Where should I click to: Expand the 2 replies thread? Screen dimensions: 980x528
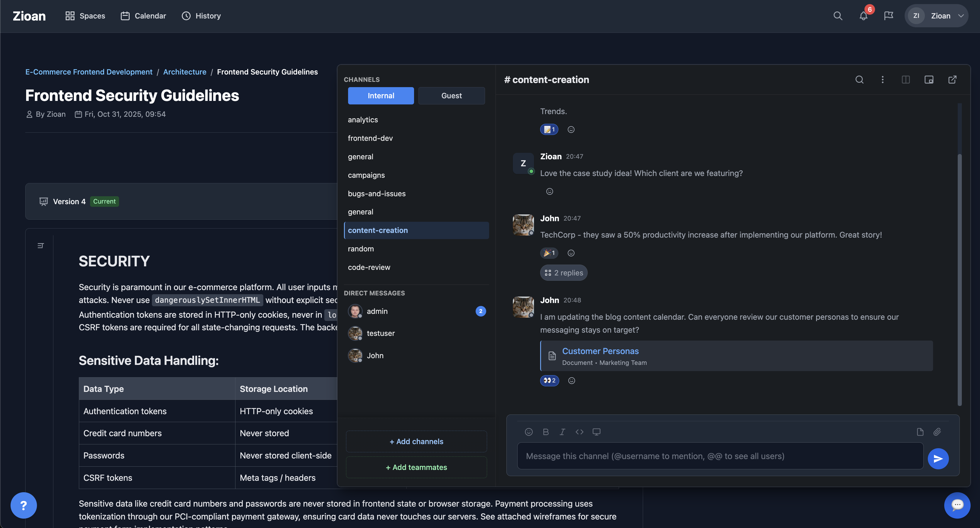[564, 273]
